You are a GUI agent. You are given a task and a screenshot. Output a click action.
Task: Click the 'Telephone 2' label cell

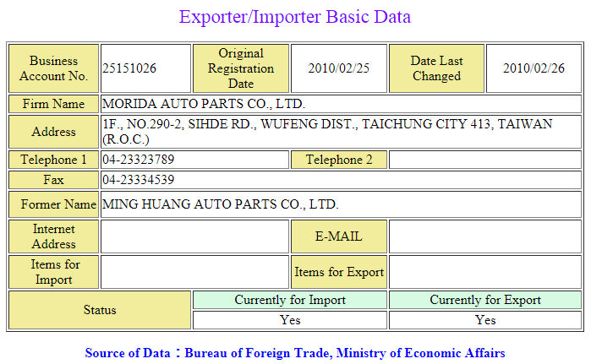coord(338,160)
